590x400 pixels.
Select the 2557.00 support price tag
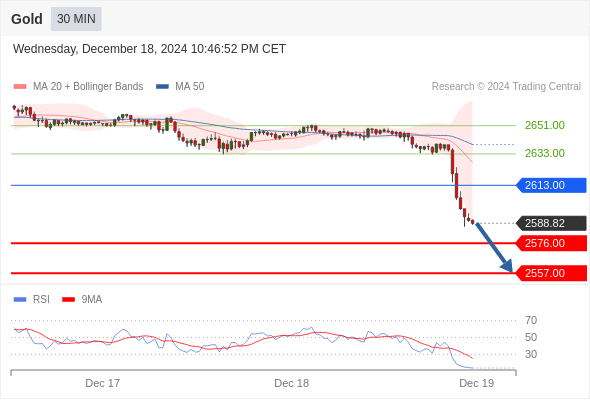(x=551, y=273)
